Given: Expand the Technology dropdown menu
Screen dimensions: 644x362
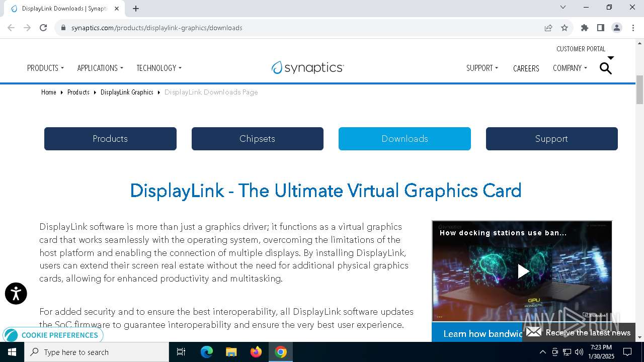Looking at the screenshot, I should click(x=159, y=68).
